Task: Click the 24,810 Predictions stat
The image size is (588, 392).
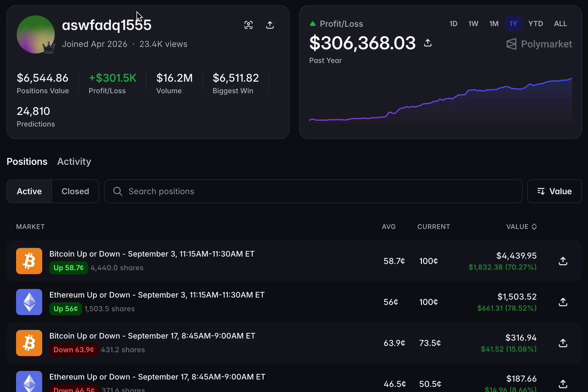Action: point(36,116)
